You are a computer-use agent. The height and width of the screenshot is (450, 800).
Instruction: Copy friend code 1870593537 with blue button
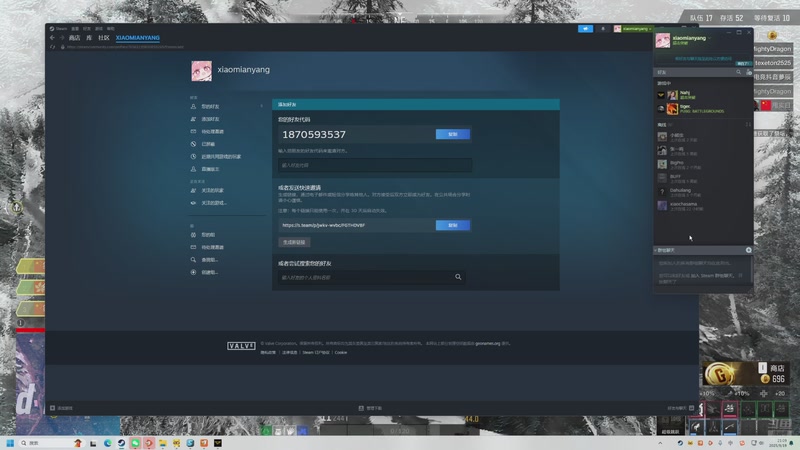pos(453,134)
